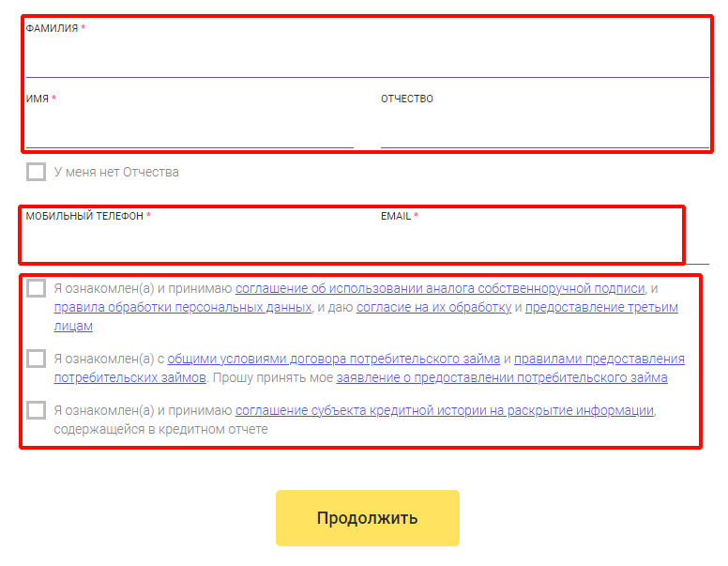Click the Фамилия input field
The height and width of the screenshot is (566, 728).
367,58
